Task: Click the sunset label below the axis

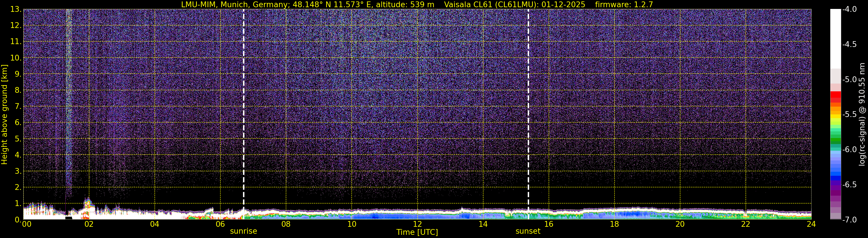Action: point(528,231)
